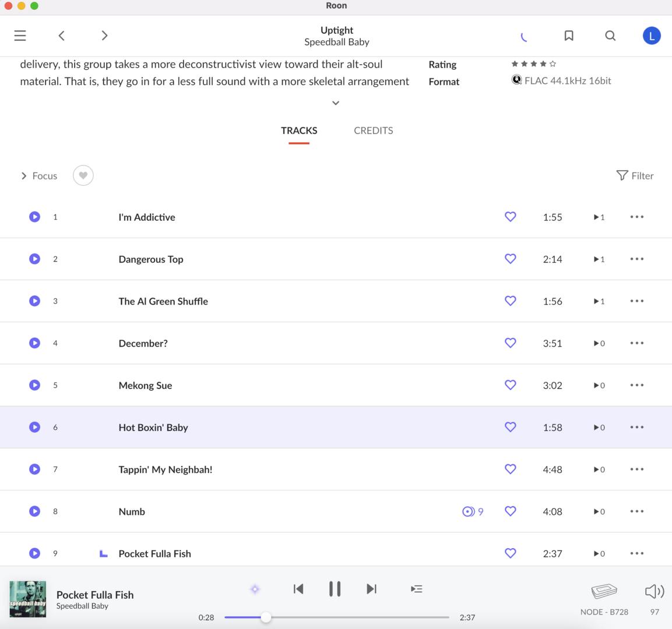
Task: Play track 5 Mekong Sue
Action: (x=35, y=385)
